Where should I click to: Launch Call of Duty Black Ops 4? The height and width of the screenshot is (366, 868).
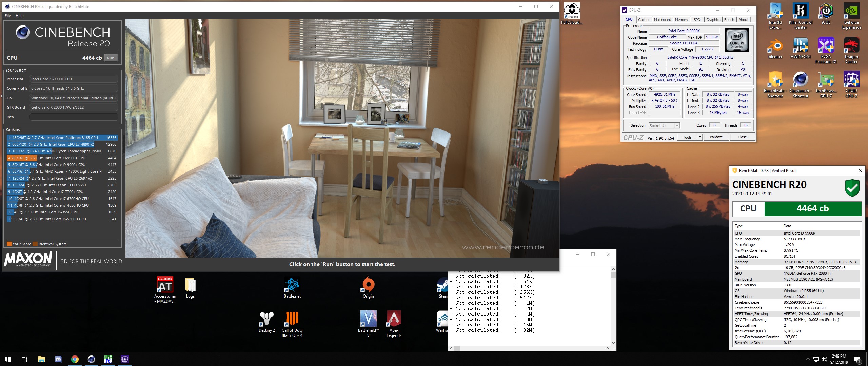[x=292, y=324]
